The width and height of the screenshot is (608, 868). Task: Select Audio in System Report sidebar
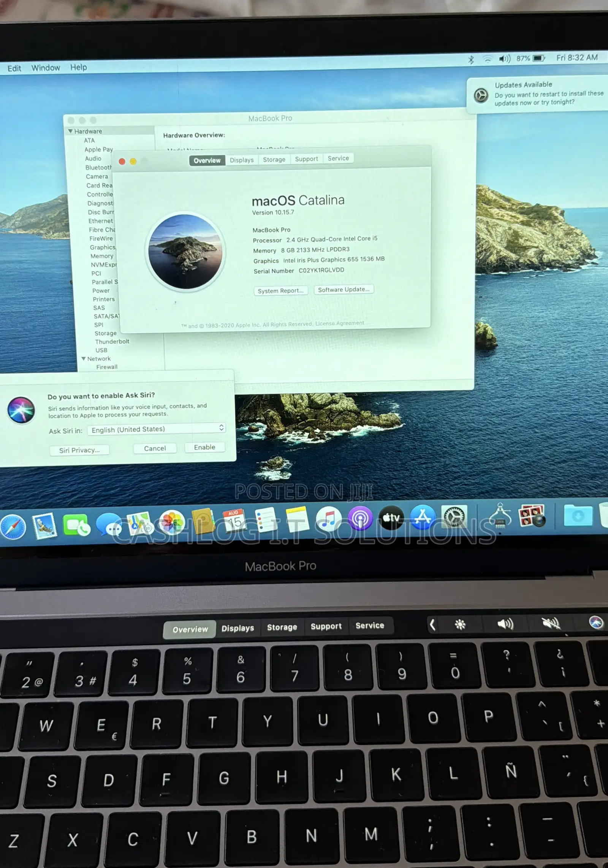pos(93,158)
